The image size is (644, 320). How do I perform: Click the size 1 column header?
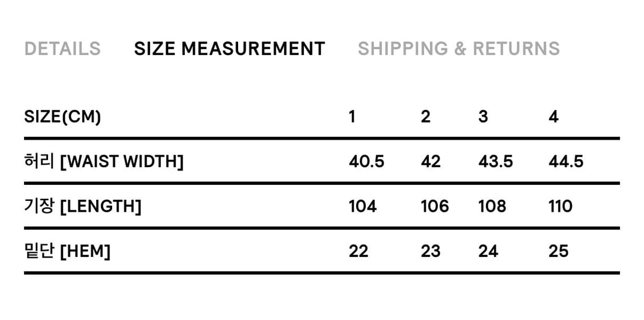tap(352, 117)
